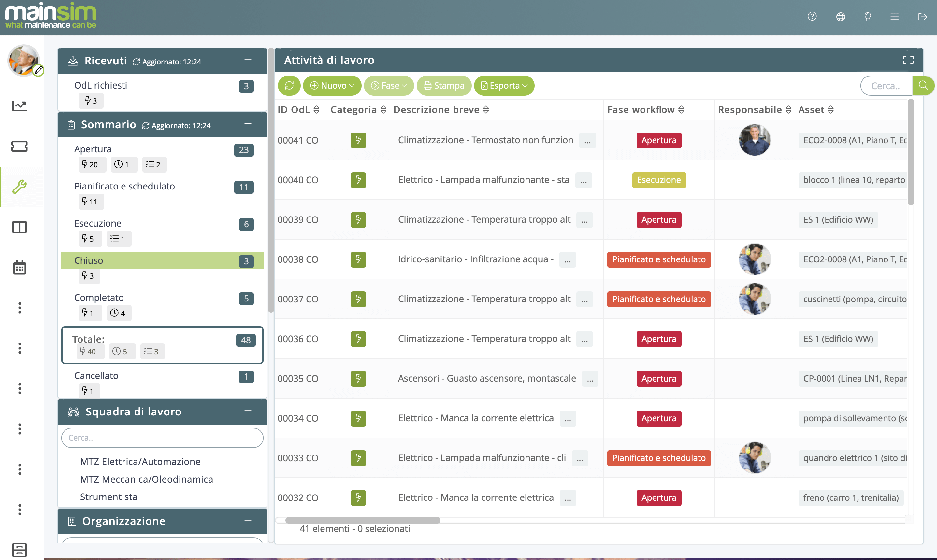The width and height of the screenshot is (937, 560).
Task: Collapse the Sommario panel
Action: (x=248, y=124)
